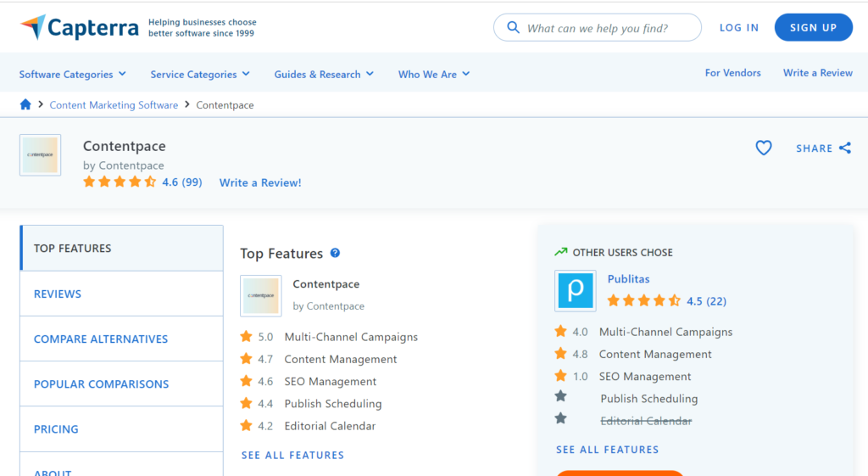Screen dimensions: 868x476
Task: Switch to the Reviews tab
Action: click(x=58, y=294)
